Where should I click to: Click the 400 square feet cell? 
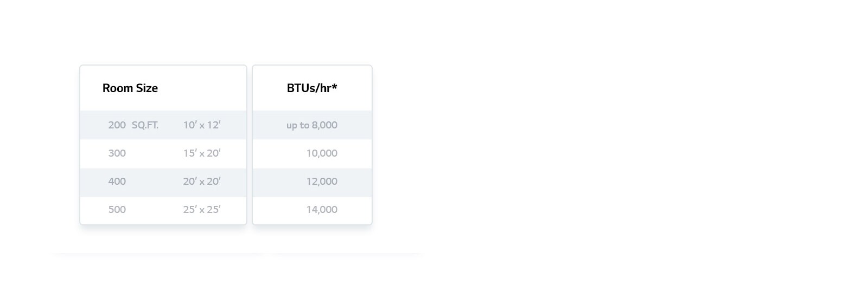[x=117, y=182]
